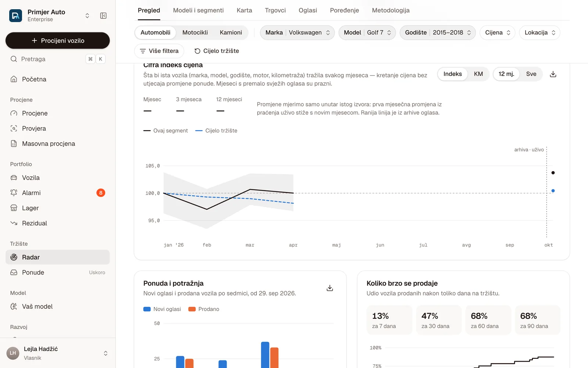Open Rezidual section

pyautogui.click(x=58, y=223)
